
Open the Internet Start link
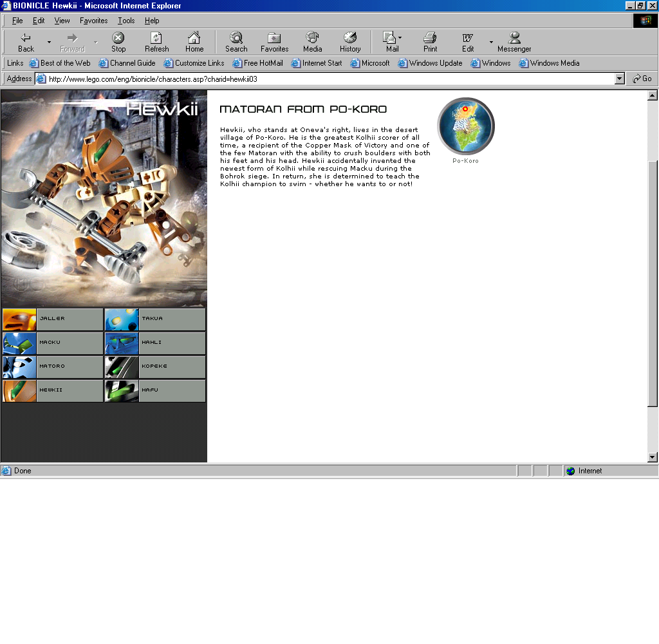pyautogui.click(x=317, y=63)
